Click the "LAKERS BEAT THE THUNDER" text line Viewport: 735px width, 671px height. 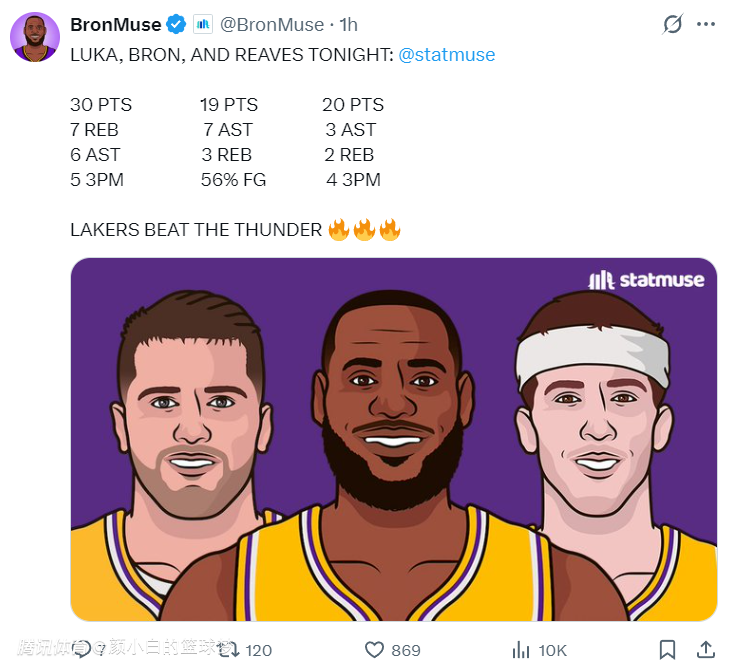click(196, 230)
